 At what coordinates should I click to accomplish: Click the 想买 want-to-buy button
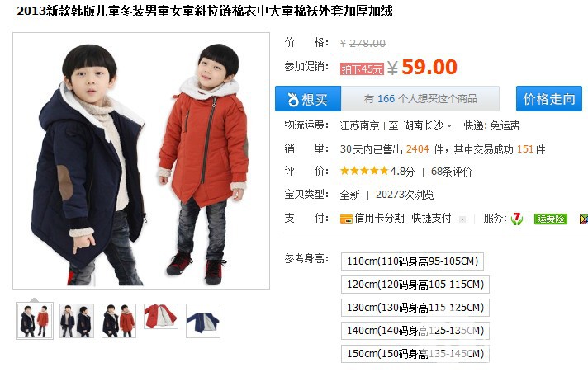point(308,99)
